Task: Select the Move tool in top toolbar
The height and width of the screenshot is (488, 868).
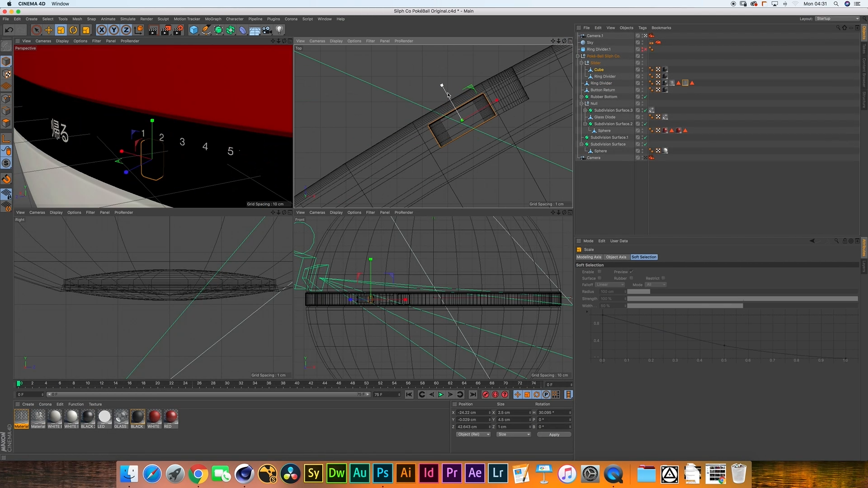Action: click(48, 30)
